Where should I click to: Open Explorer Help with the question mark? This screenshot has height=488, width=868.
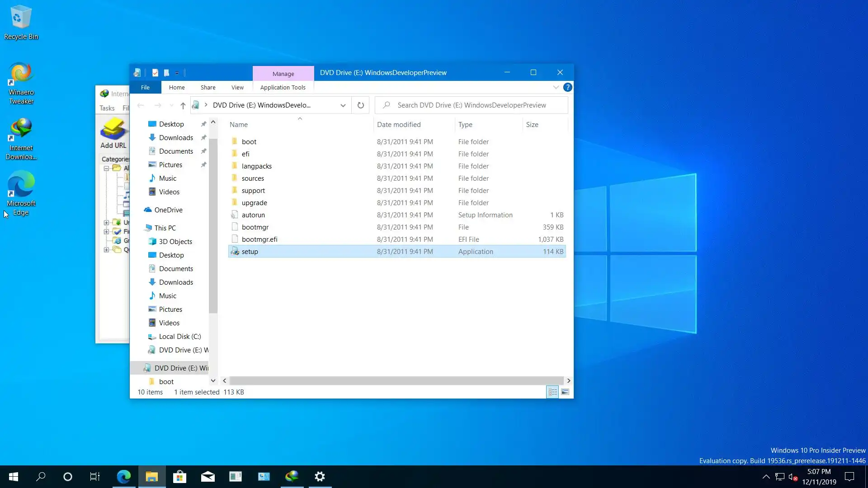568,87
